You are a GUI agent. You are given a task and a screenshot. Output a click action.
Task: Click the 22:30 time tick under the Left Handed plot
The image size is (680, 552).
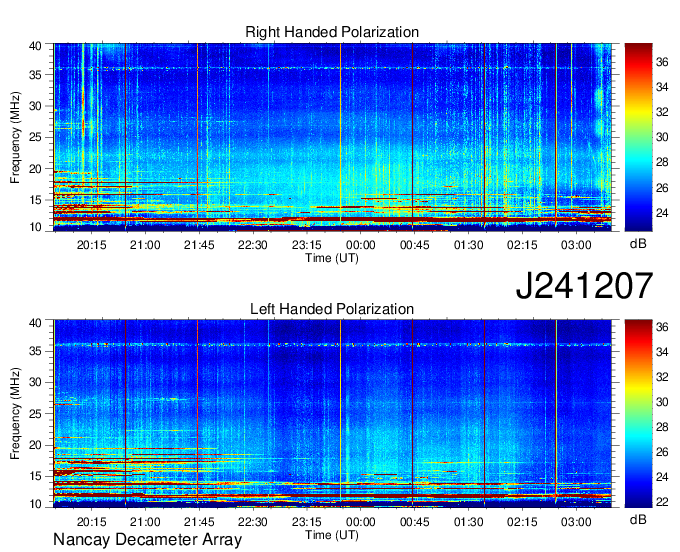(253, 521)
